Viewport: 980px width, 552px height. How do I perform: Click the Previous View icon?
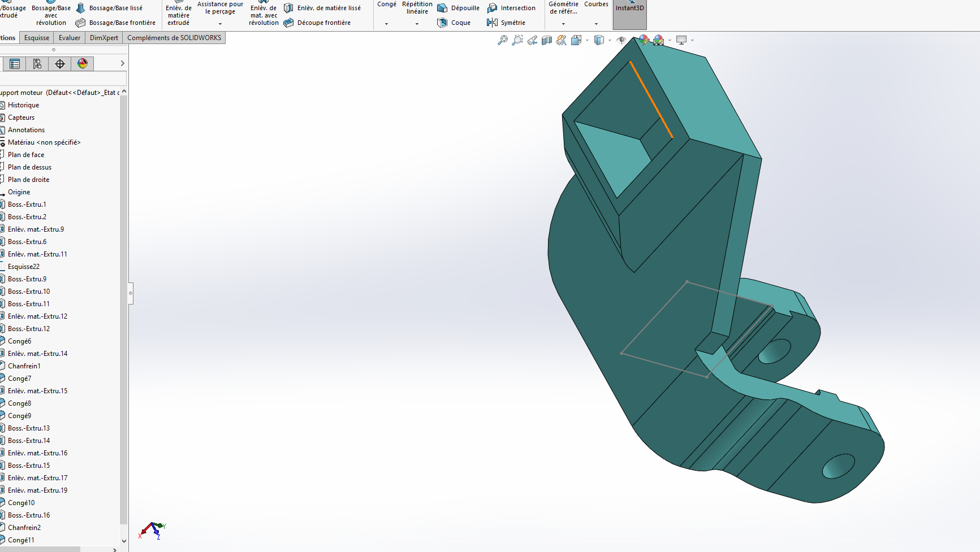(x=532, y=40)
